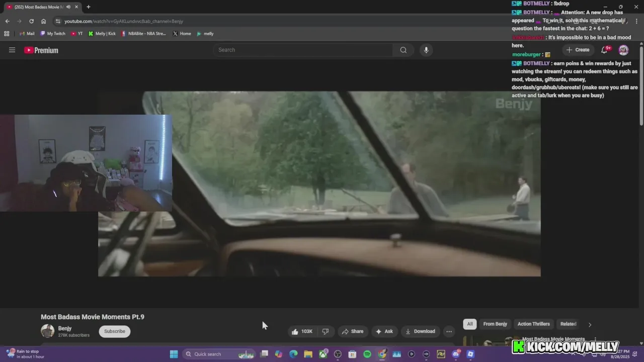Open Mail bookmark
644x362 pixels.
[x=27, y=34]
